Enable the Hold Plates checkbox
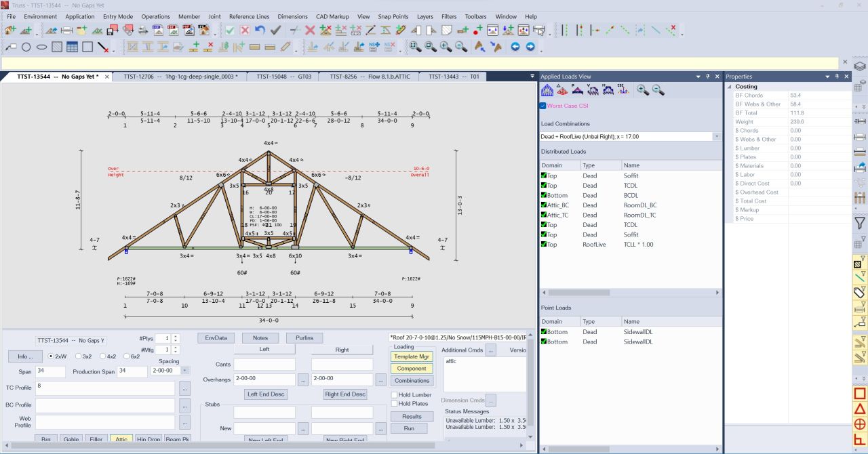The height and width of the screenshot is (454, 868). [395, 403]
